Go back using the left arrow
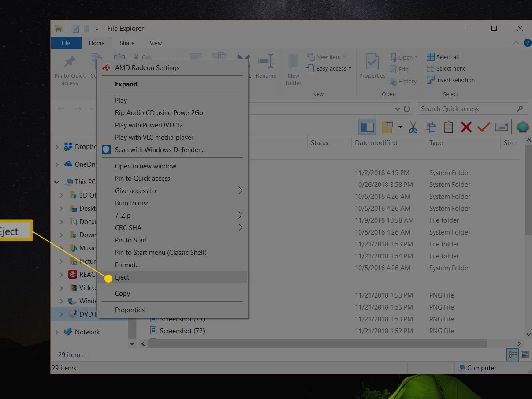The image size is (532, 399). click(x=61, y=109)
